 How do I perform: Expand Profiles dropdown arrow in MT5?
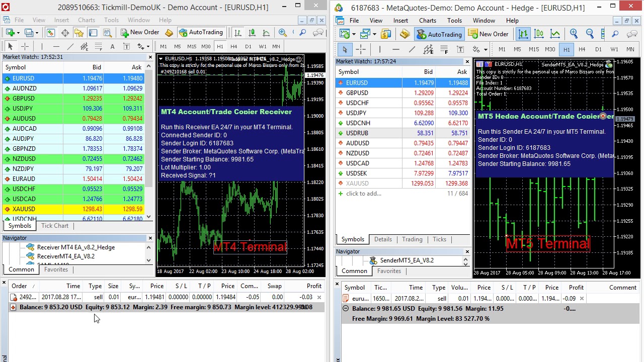(x=375, y=34)
